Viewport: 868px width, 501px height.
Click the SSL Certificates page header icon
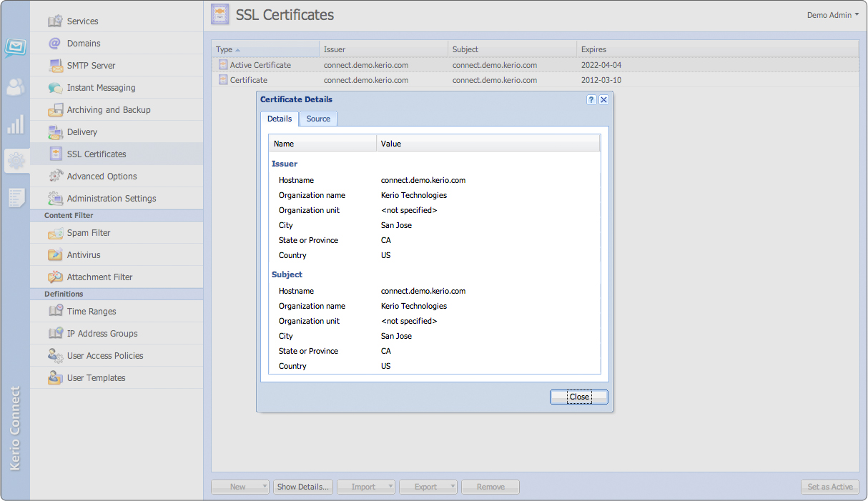220,14
